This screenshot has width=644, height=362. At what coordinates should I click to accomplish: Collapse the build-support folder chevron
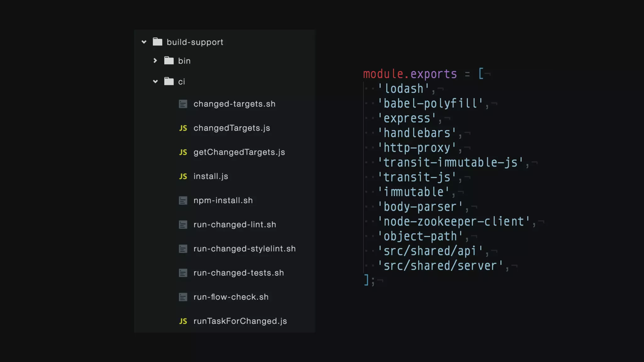pyautogui.click(x=144, y=42)
